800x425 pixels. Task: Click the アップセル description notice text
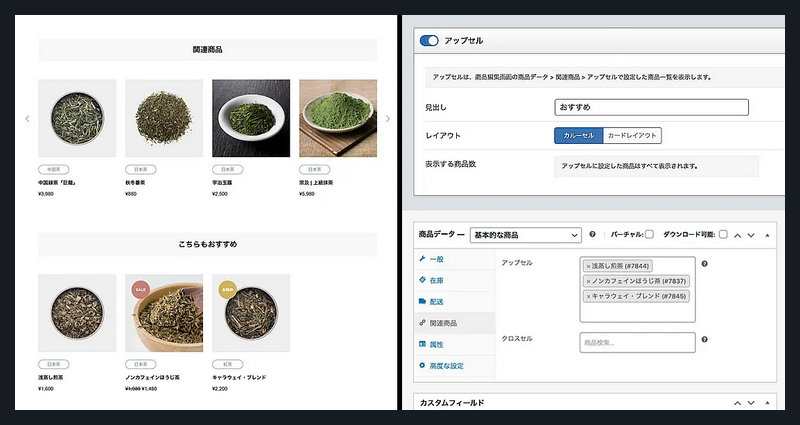pos(572,78)
